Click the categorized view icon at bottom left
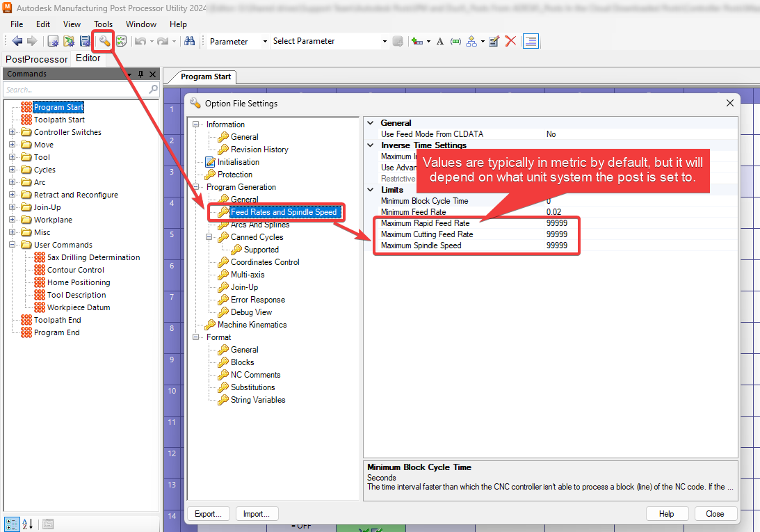Screen dimensions: 760x532 10,524
